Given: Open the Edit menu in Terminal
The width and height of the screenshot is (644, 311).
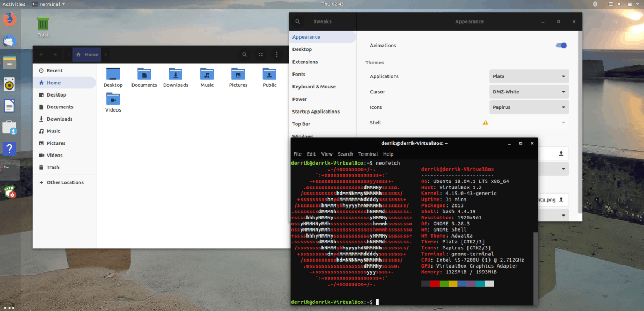Looking at the screenshot, I should (312, 154).
